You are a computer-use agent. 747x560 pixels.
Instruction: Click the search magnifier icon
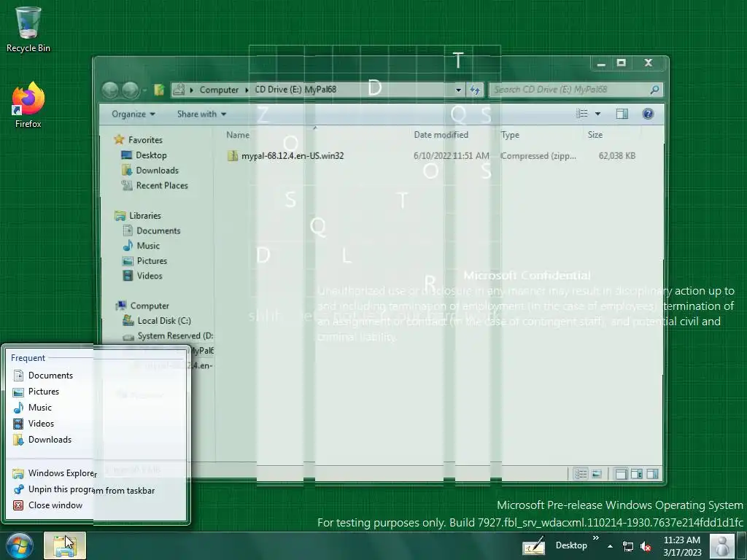click(x=654, y=90)
